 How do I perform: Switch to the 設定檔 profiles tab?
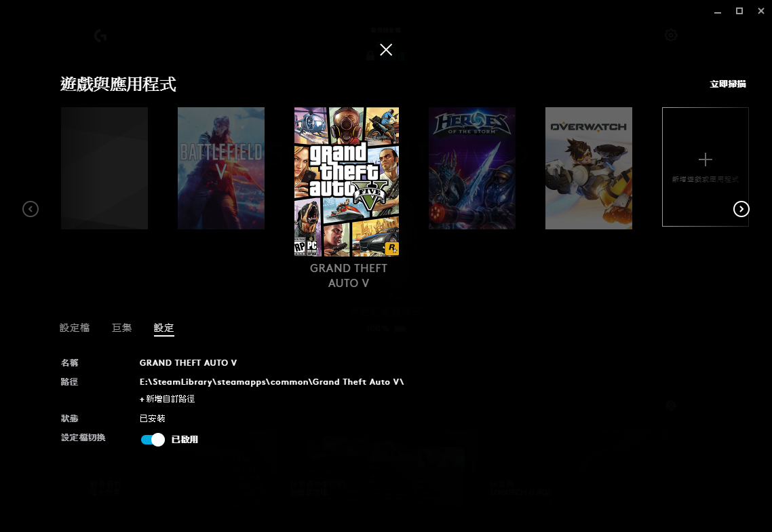75,328
